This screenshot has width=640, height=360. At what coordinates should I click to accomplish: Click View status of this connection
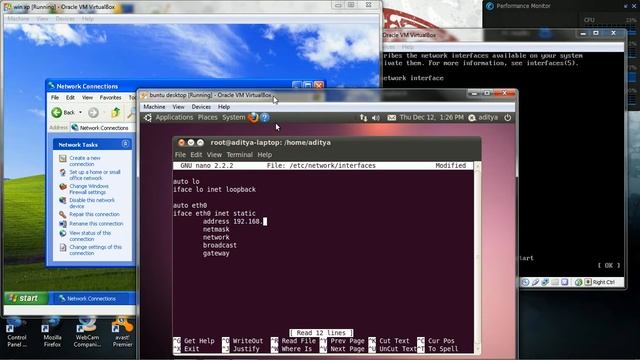pos(90,236)
